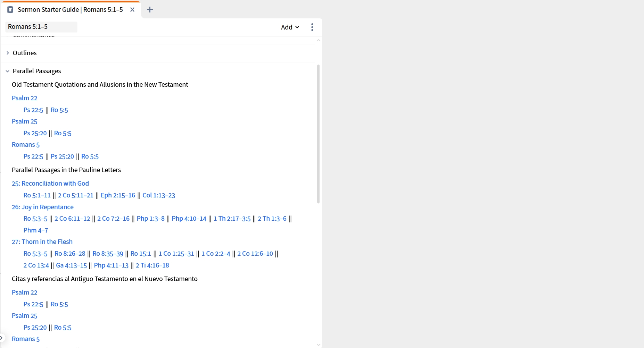Click the vertical scrollbar thumb
644x348 pixels.
(x=318, y=134)
